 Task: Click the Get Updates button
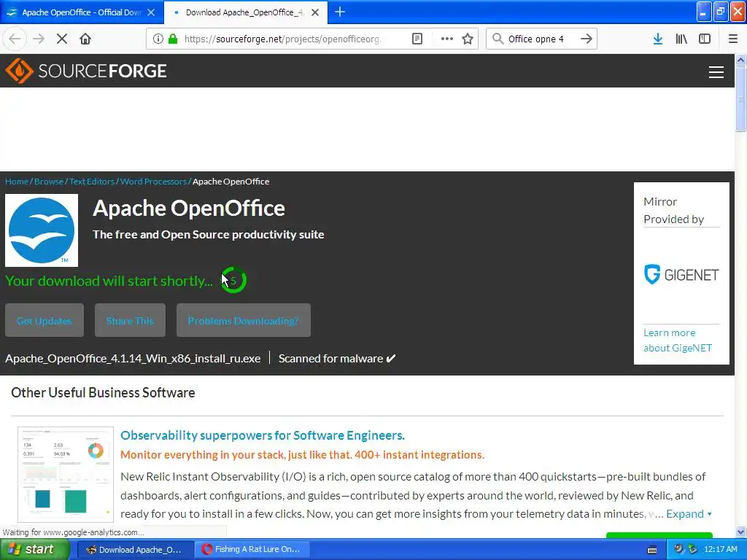coord(44,321)
